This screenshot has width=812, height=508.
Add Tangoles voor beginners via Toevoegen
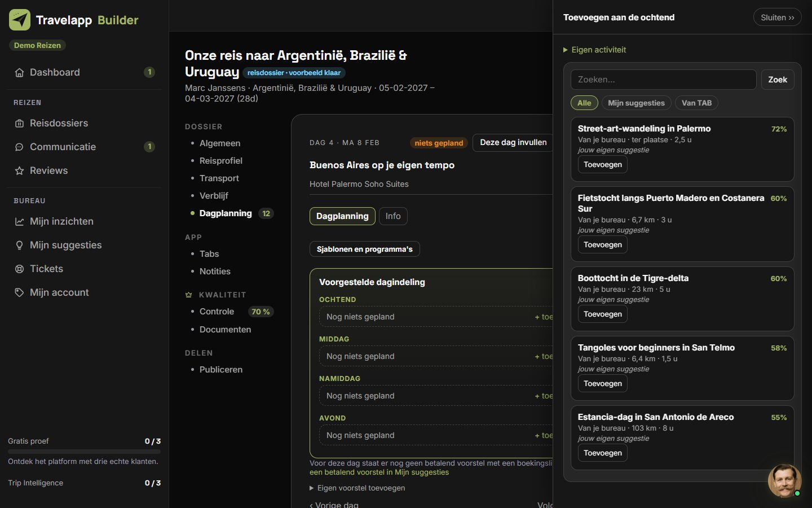coord(603,383)
